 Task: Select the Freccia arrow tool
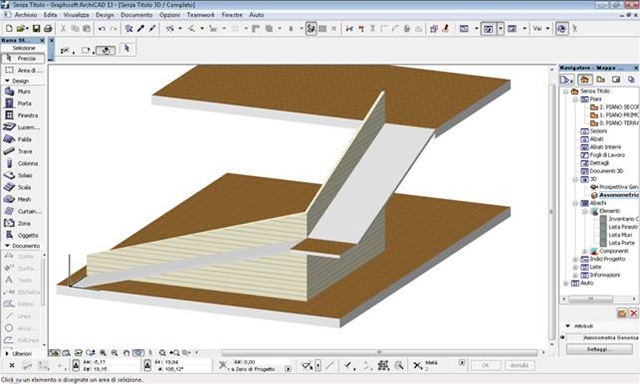(23, 58)
